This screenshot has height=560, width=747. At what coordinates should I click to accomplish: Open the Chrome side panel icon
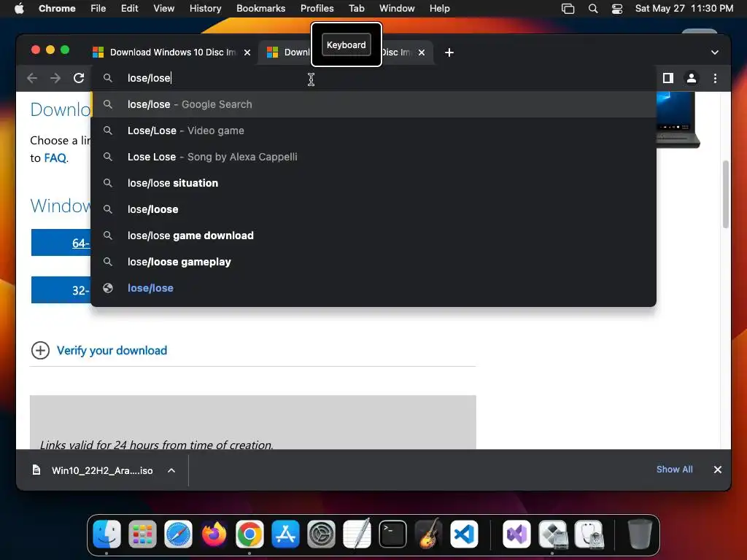(x=668, y=78)
